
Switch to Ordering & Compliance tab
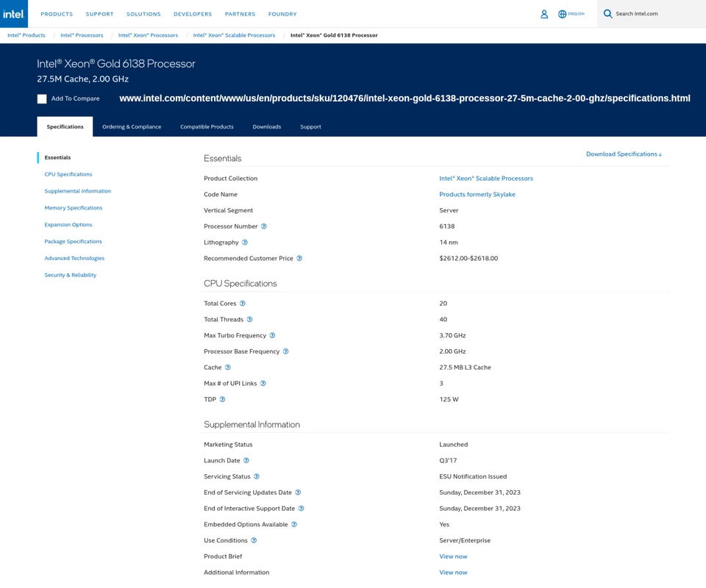click(132, 127)
